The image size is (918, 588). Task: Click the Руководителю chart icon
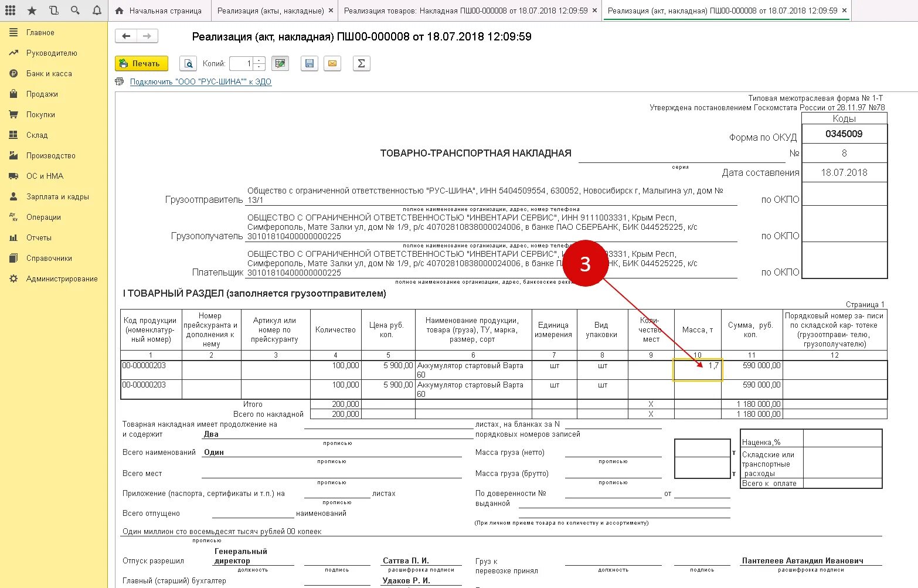coord(13,53)
